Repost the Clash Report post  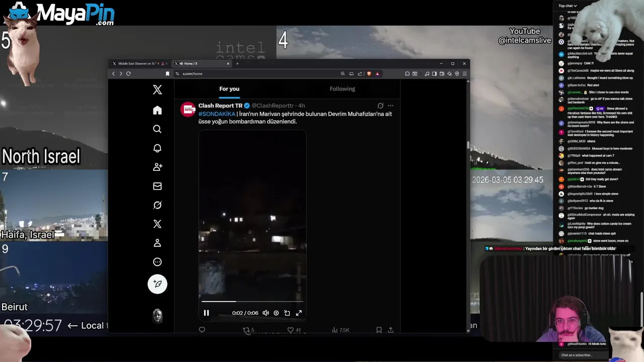(249, 330)
